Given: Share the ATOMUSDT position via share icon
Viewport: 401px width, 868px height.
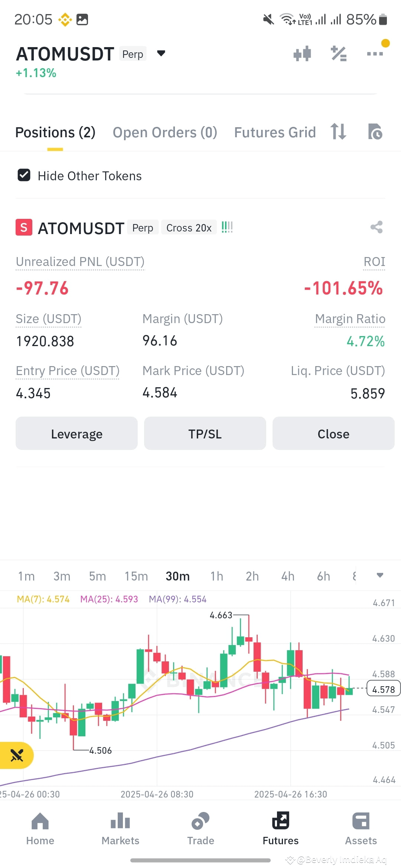Looking at the screenshot, I should coord(376,227).
